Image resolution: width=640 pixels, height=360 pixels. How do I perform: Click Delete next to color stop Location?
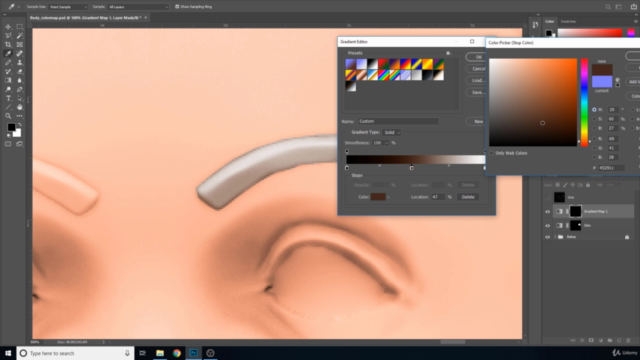pos(468,197)
